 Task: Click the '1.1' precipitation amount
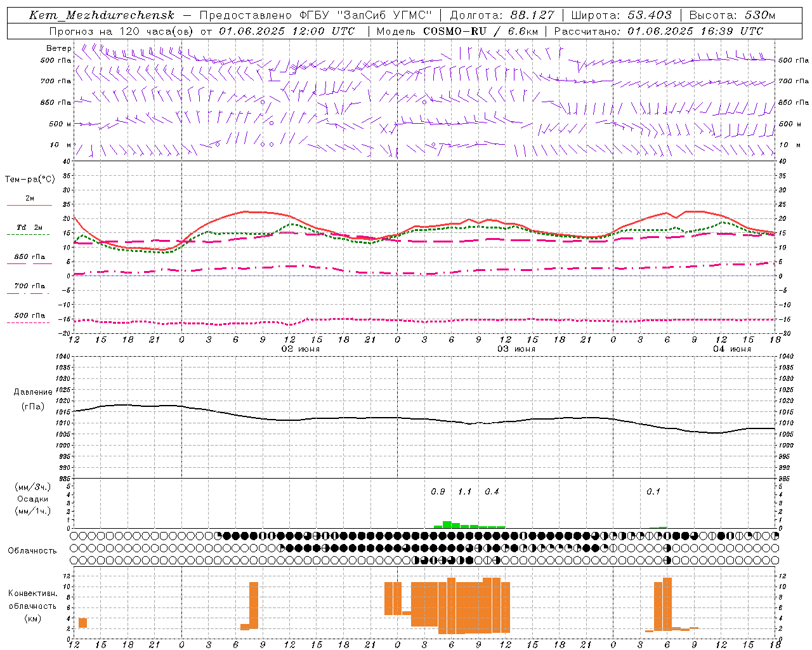pyautogui.click(x=465, y=492)
